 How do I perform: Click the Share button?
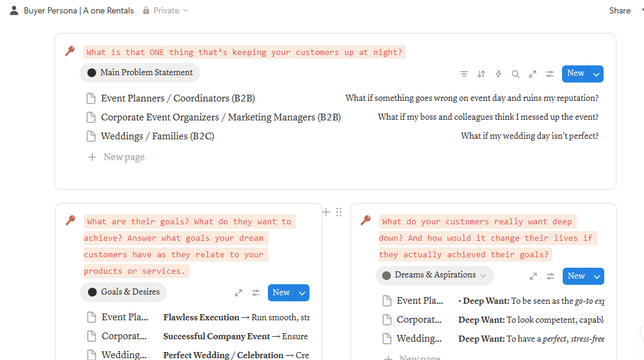(620, 10)
